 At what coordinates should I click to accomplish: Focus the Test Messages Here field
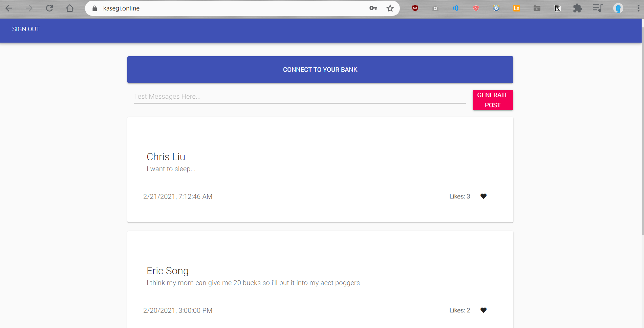point(300,97)
